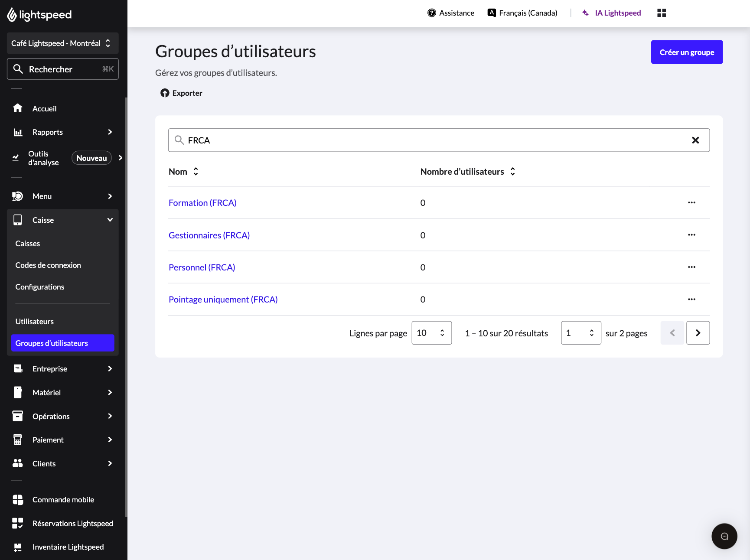This screenshot has height=560, width=750.
Task: Click the Clients people icon
Action: coord(17,463)
